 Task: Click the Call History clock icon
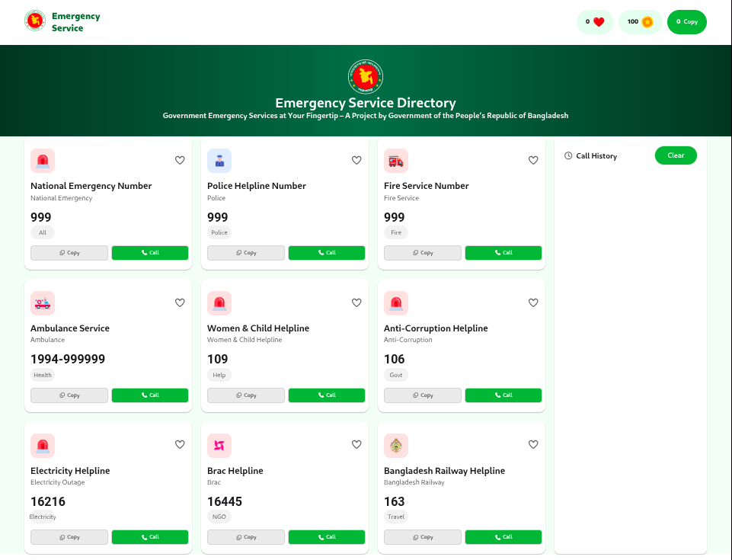point(568,156)
